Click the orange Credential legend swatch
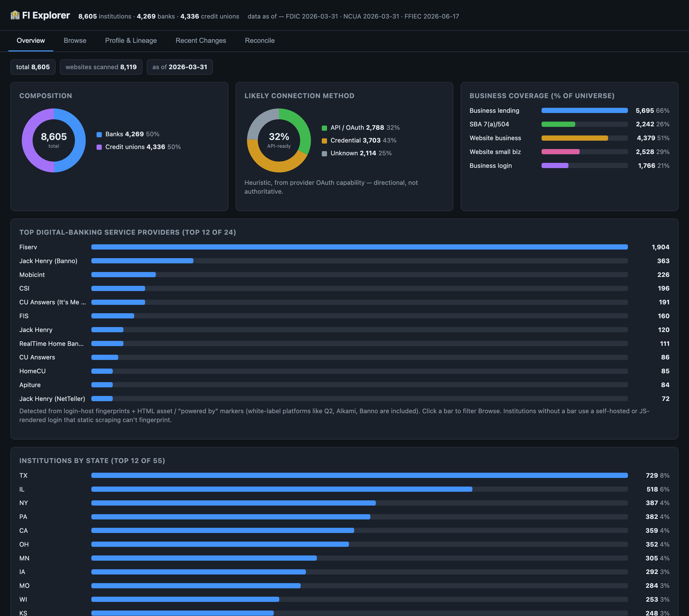 [324, 141]
